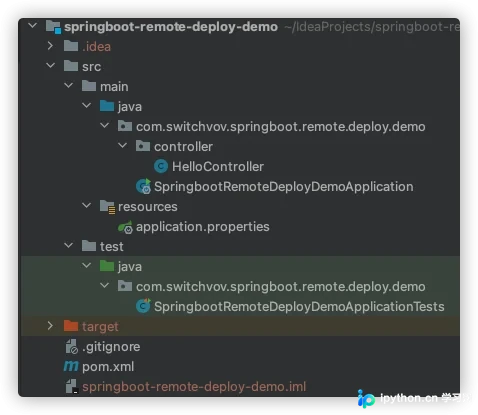Click the test folder icon
This screenshot has width=478, height=415.
89,246
